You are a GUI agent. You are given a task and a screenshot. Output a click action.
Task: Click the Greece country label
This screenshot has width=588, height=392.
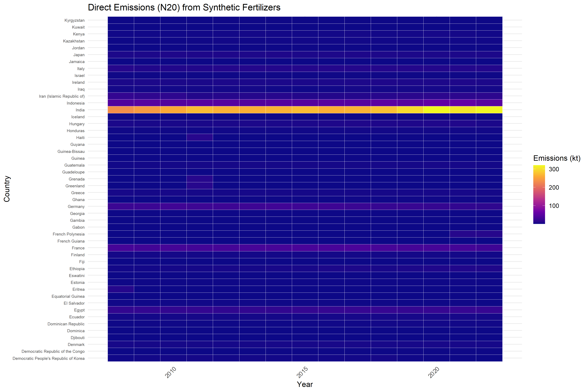coord(78,193)
